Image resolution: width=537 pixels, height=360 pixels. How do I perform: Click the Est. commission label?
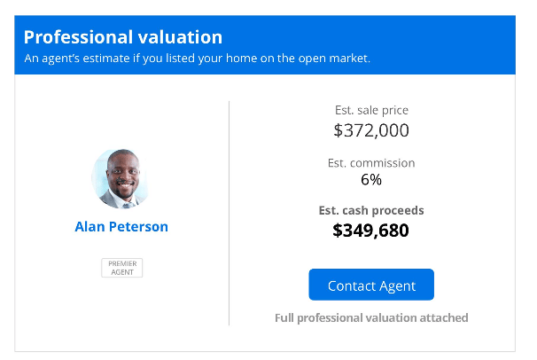point(371,163)
